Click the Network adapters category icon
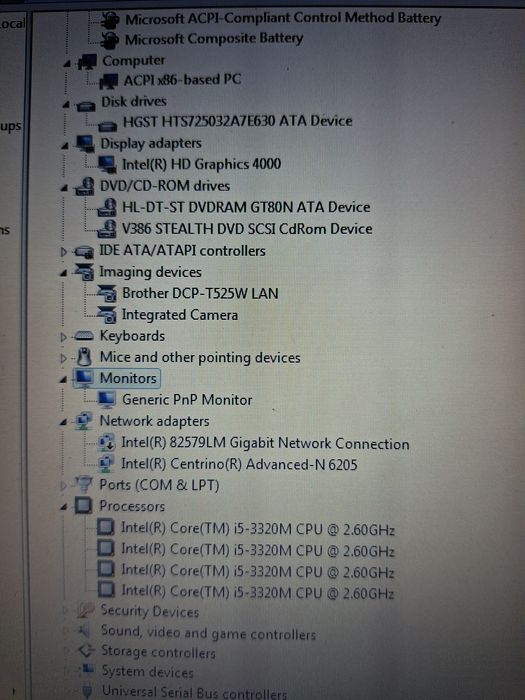The width and height of the screenshot is (525, 700). (83, 421)
